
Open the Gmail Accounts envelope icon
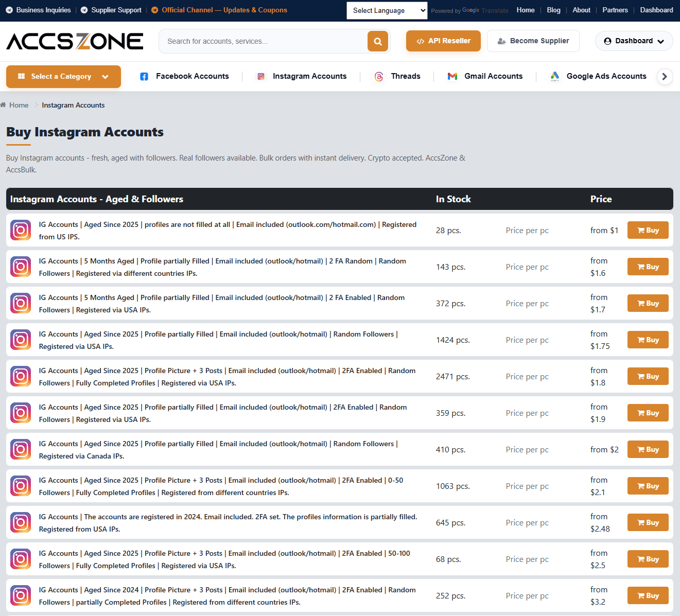coord(452,76)
